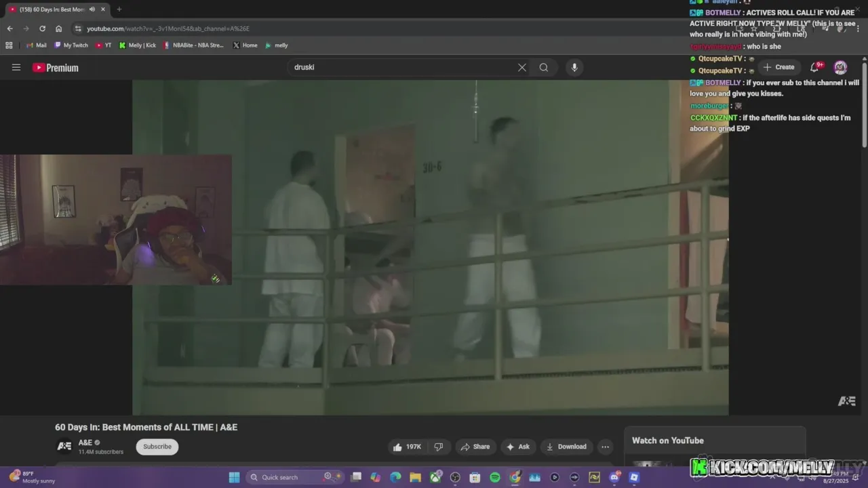Screen dimensions: 868x488
Task: Open the Windows Start menu
Action: pos(234,477)
